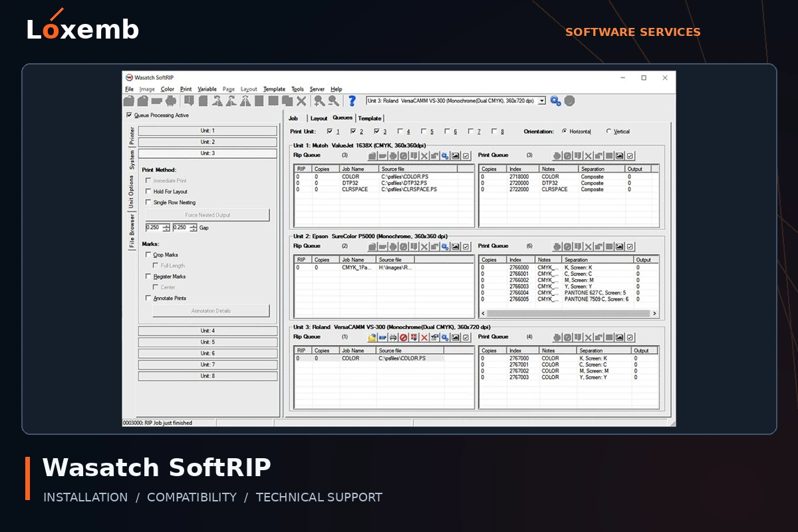Click image preview icon in Unit 2 Print Queue
The width and height of the screenshot is (798, 532).
[620, 246]
